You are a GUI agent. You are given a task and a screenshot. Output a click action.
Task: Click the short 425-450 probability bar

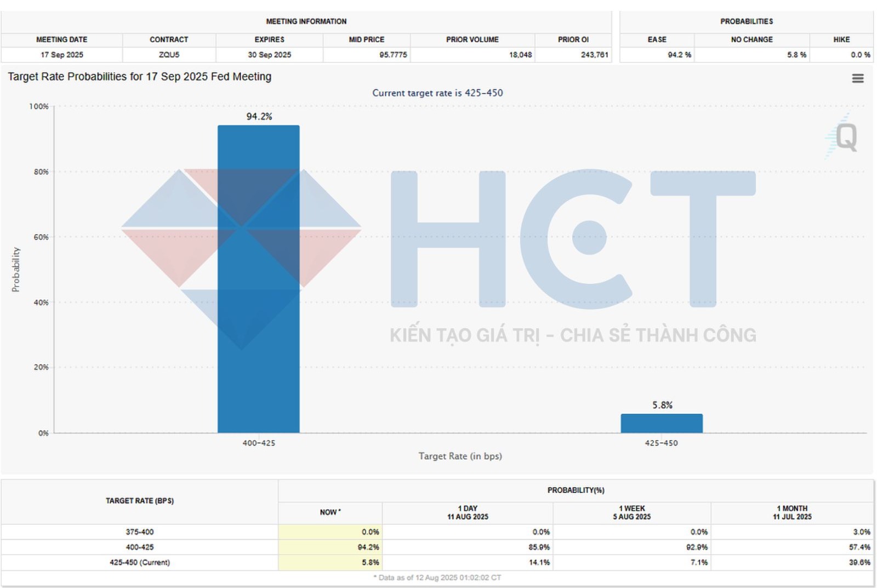pyautogui.click(x=661, y=424)
